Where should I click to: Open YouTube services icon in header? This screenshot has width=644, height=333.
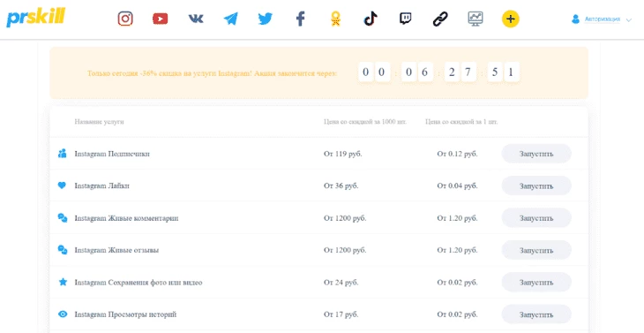pos(160,19)
